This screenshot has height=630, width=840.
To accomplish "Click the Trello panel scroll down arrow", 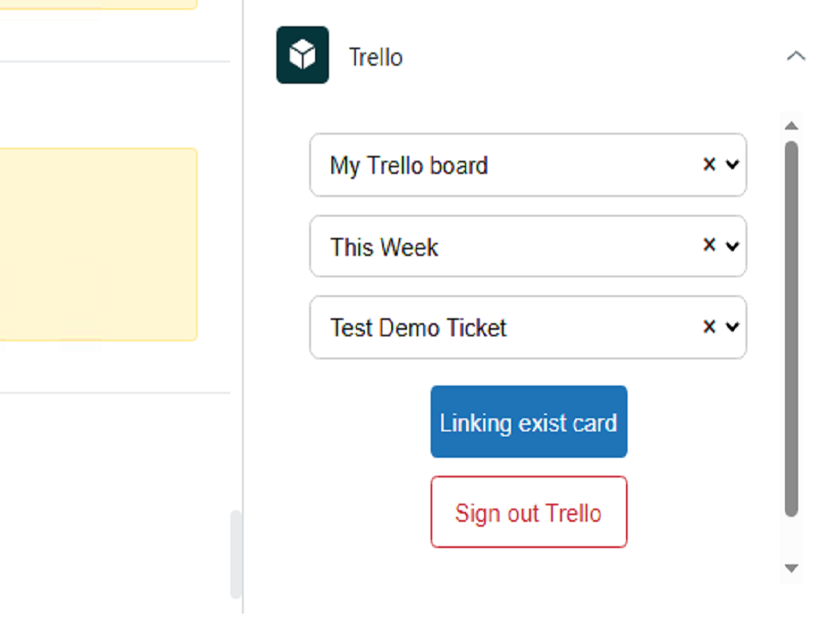I will 791,568.
